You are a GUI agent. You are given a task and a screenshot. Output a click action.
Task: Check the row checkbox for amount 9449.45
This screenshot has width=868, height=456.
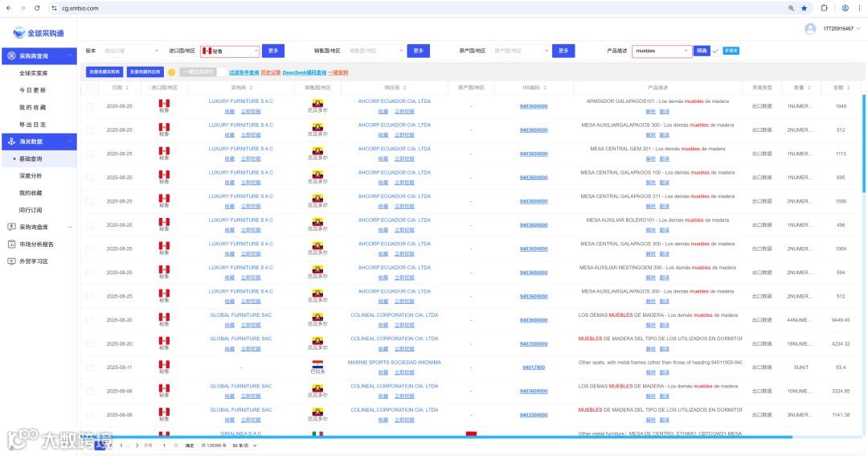(90, 320)
